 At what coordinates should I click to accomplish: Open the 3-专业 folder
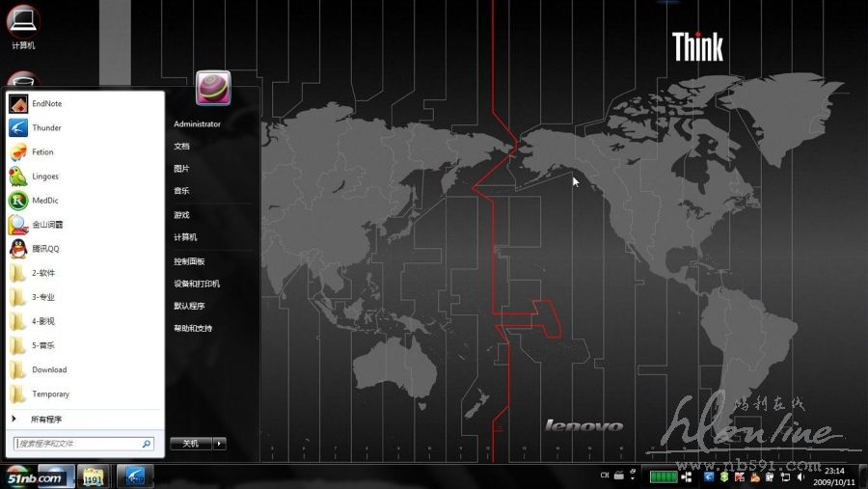coord(85,297)
